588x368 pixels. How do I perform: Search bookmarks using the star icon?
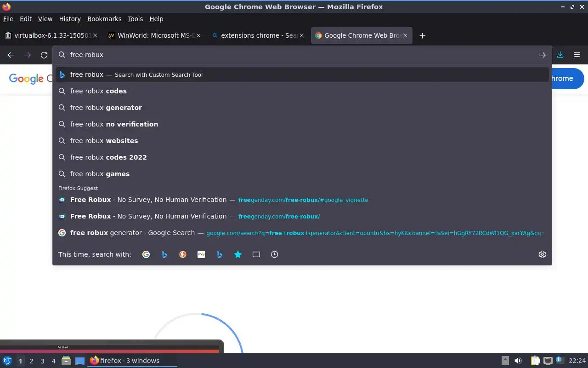[x=238, y=254]
